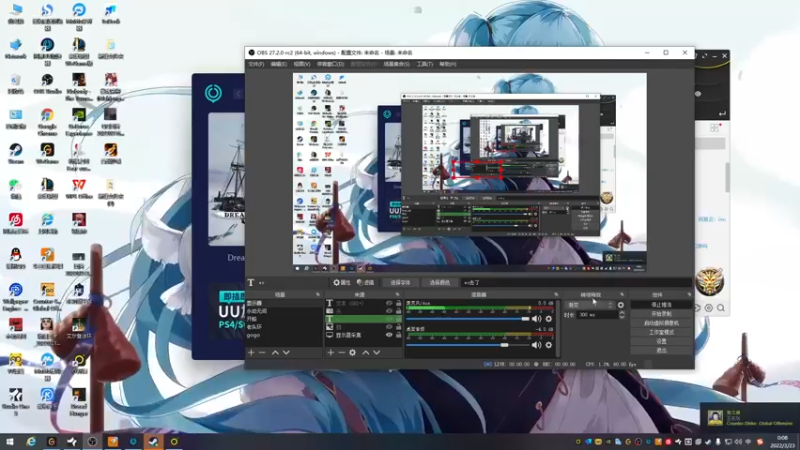Toggle visibility eye of 显示器采集 source

coord(389,335)
